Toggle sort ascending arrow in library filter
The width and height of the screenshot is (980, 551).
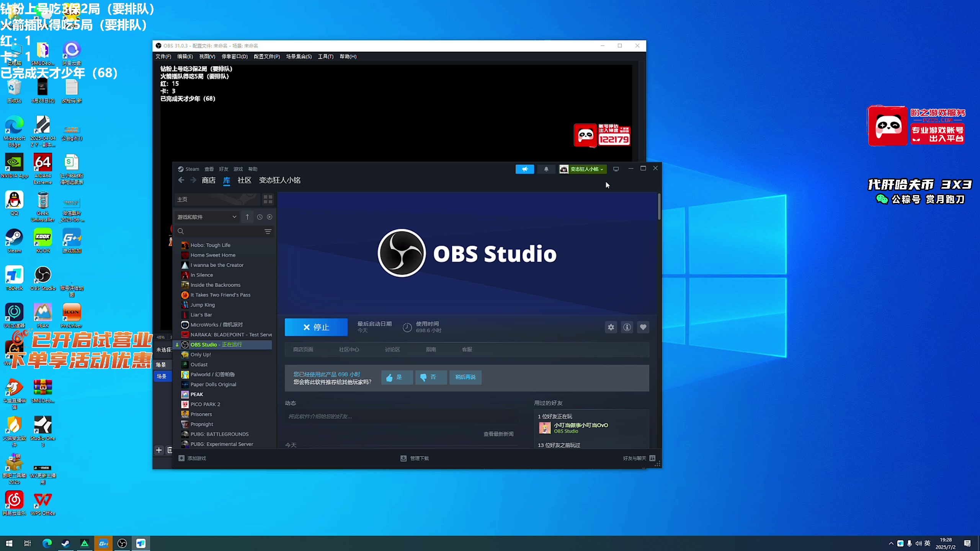pos(247,217)
